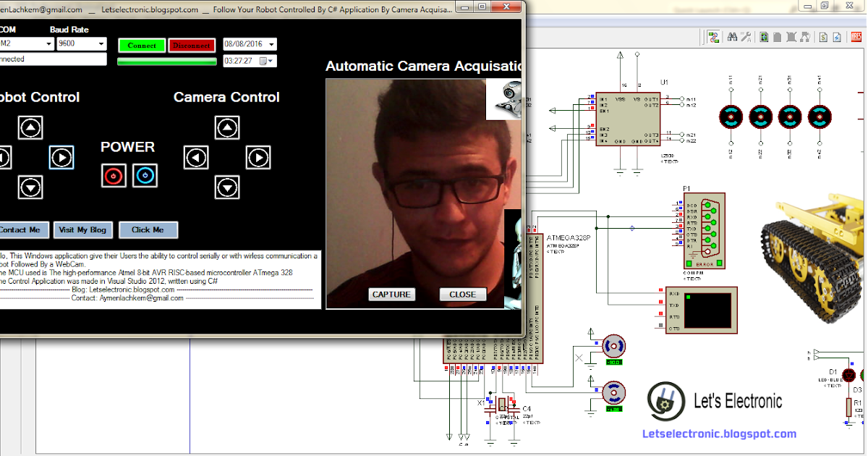Open the Bill of Materials report icon
Viewport: 868px width, 456px height.
click(x=822, y=38)
